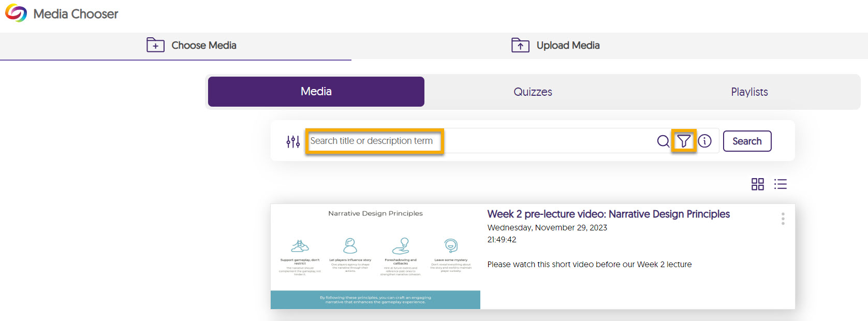
Task: Switch to list view layout
Action: point(780,184)
